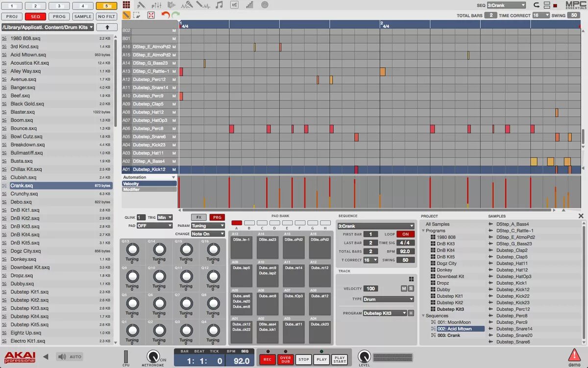Click the PLAY START button
This screenshot has width=588, height=368.
339,359
